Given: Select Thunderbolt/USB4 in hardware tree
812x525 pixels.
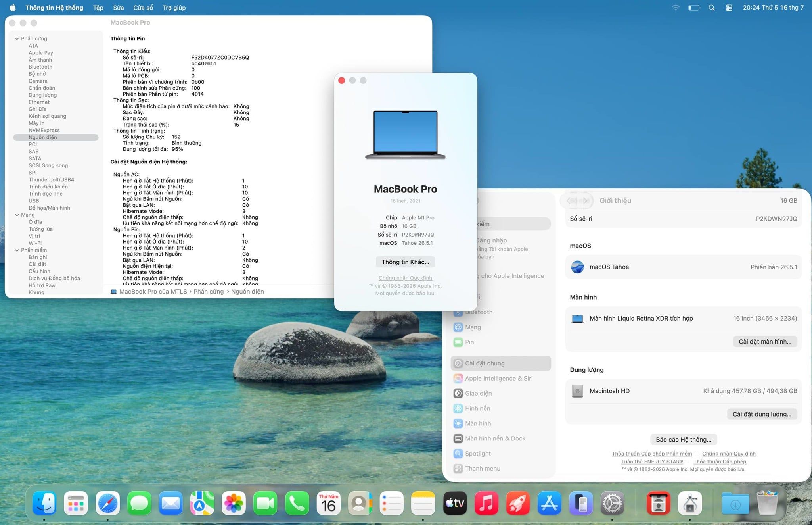Looking at the screenshot, I should 51,180.
